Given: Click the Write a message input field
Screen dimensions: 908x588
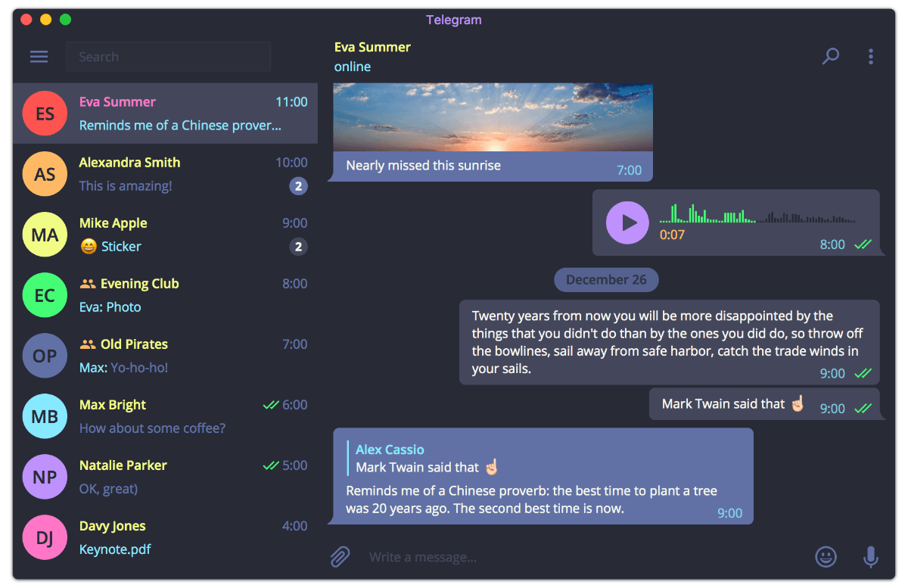Looking at the screenshot, I should pyautogui.click(x=530, y=556).
